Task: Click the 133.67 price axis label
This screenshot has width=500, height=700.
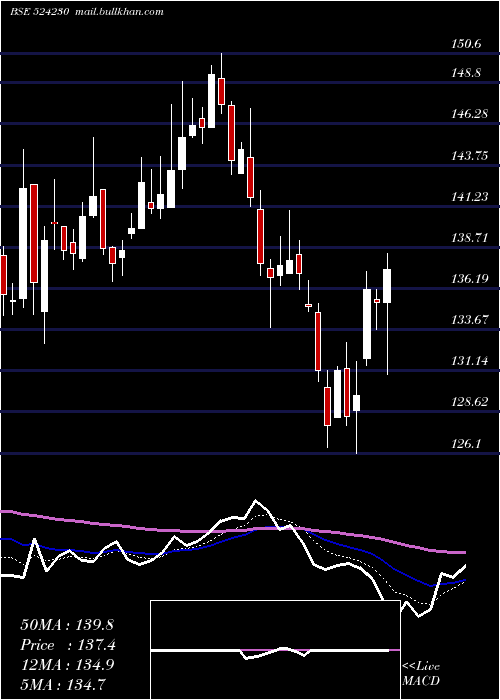Action: (x=469, y=320)
